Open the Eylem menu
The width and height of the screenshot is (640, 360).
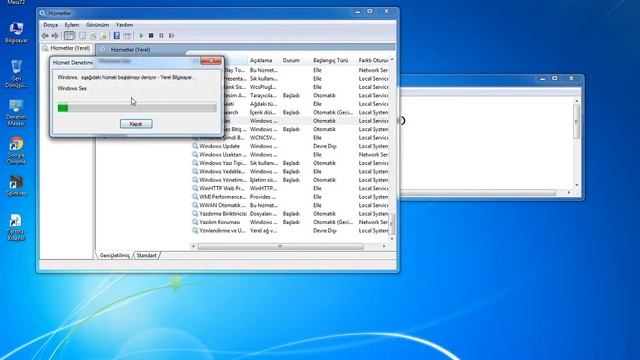(72, 25)
